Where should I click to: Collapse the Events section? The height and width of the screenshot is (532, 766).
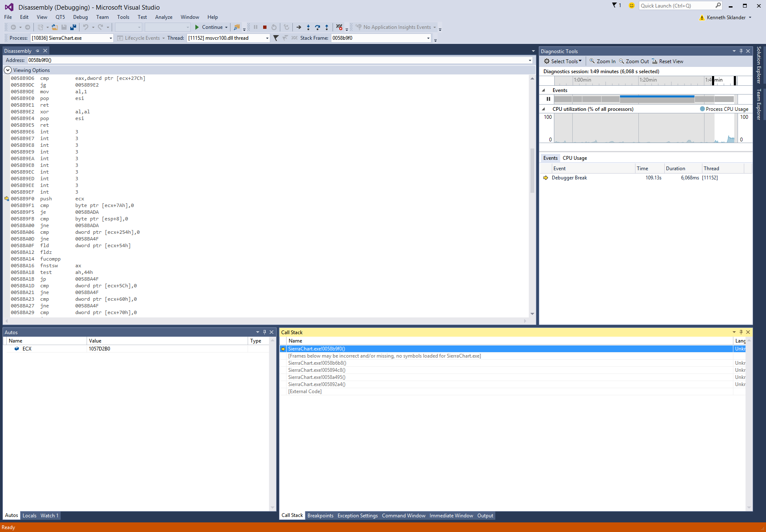[x=543, y=90]
